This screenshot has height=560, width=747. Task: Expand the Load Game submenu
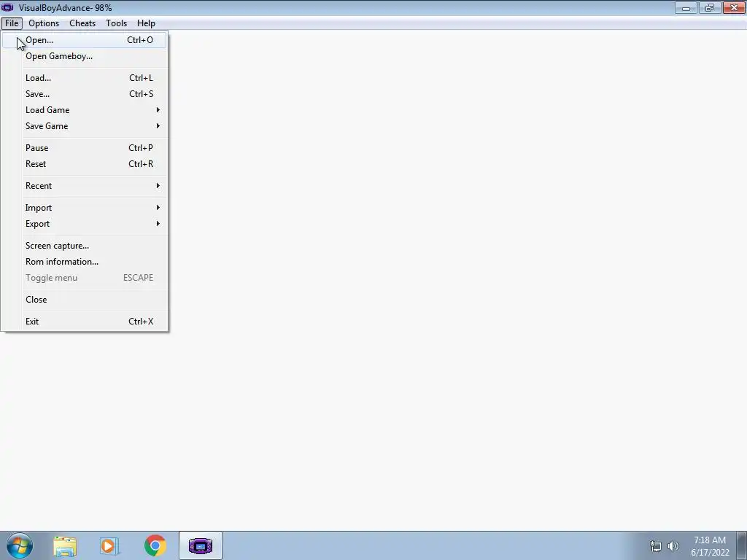tap(85, 110)
